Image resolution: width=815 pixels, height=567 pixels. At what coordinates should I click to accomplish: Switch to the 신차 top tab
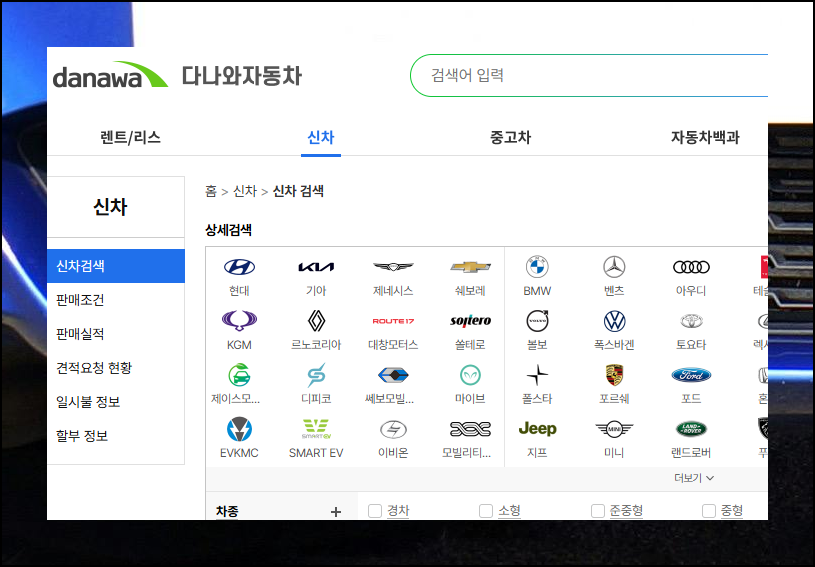[321, 138]
